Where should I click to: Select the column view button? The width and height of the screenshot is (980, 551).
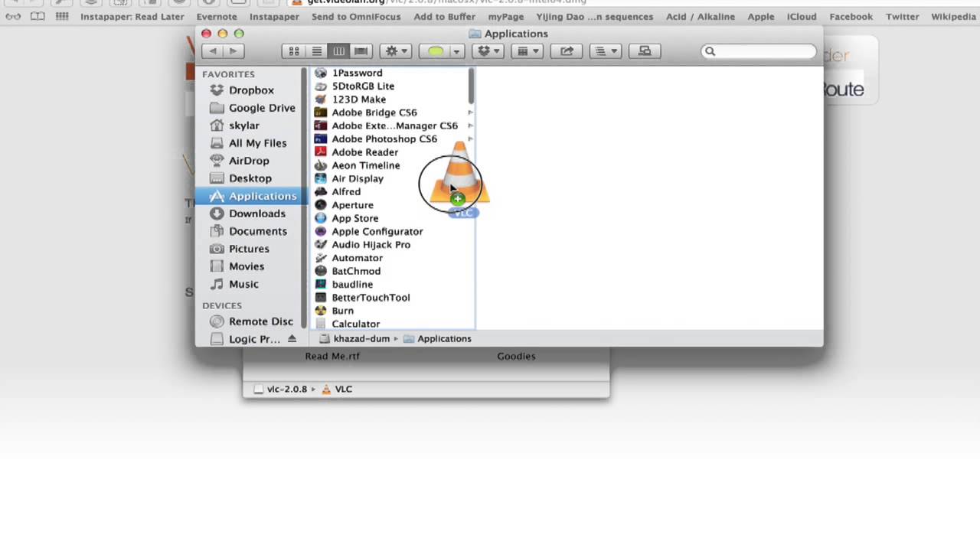pos(338,51)
